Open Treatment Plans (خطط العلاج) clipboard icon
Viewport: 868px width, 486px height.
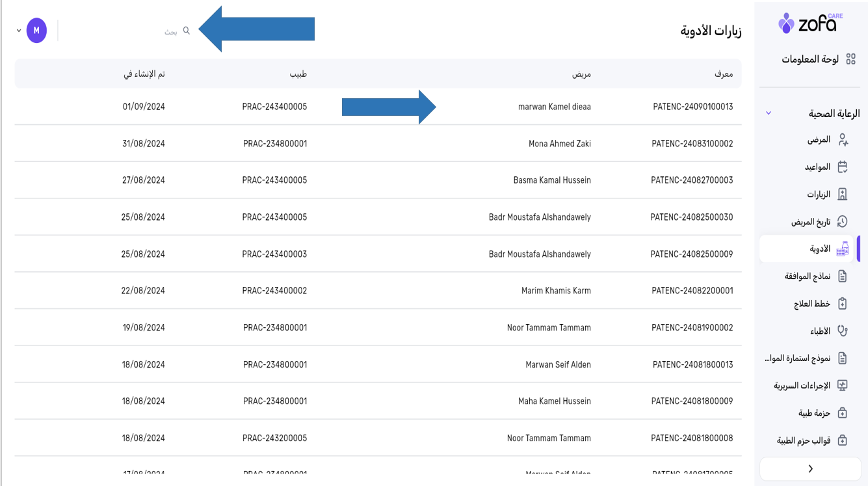(843, 304)
